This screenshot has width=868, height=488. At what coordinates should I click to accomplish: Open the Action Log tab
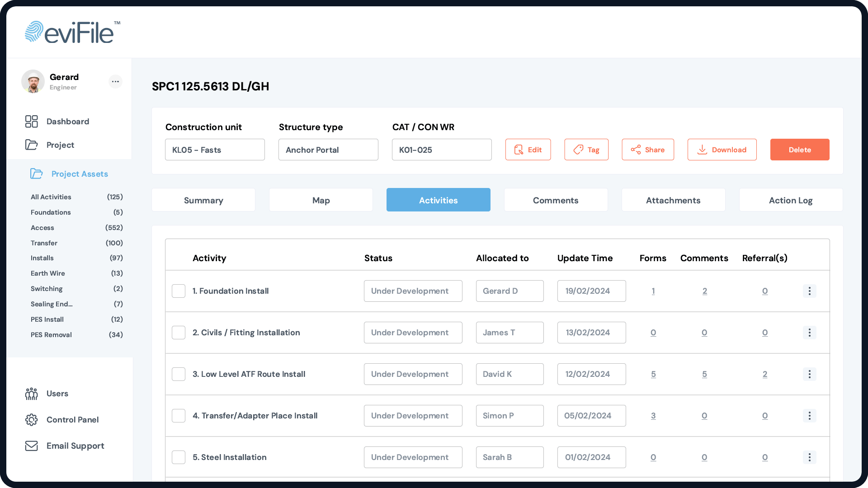tap(790, 200)
